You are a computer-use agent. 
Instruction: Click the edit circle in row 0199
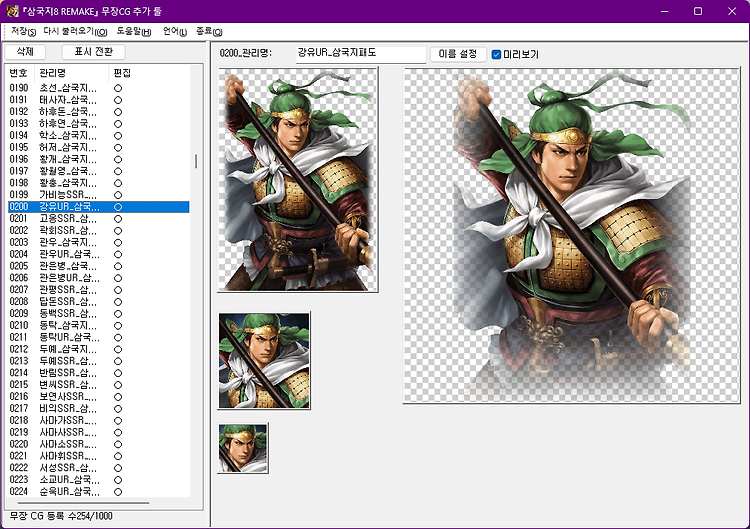point(118,195)
